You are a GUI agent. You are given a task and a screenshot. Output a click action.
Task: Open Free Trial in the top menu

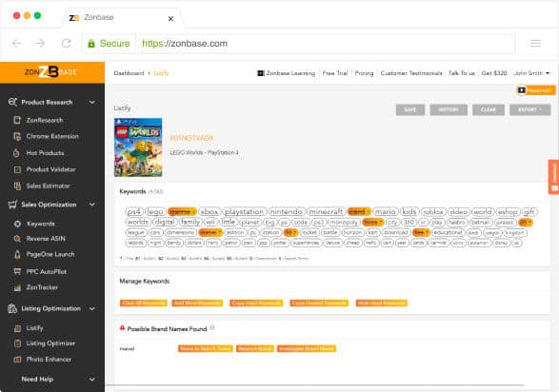coord(335,73)
